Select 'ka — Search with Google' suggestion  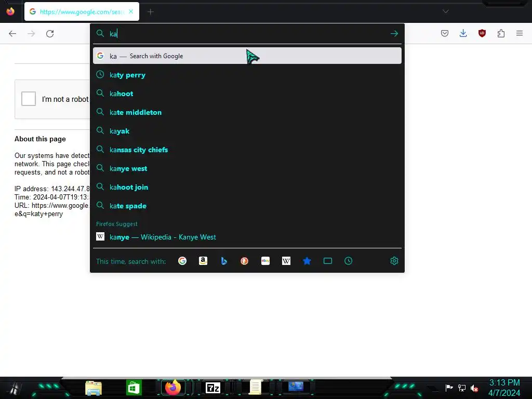click(247, 56)
